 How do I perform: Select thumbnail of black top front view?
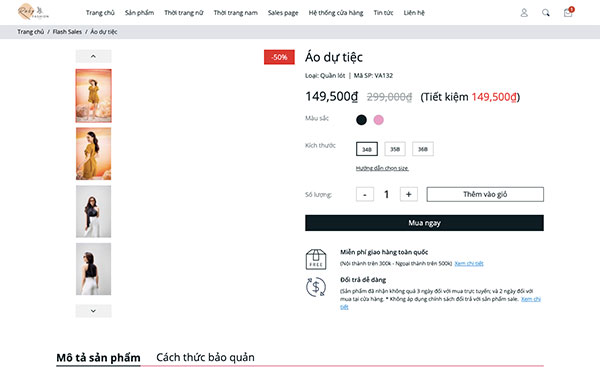tap(93, 212)
